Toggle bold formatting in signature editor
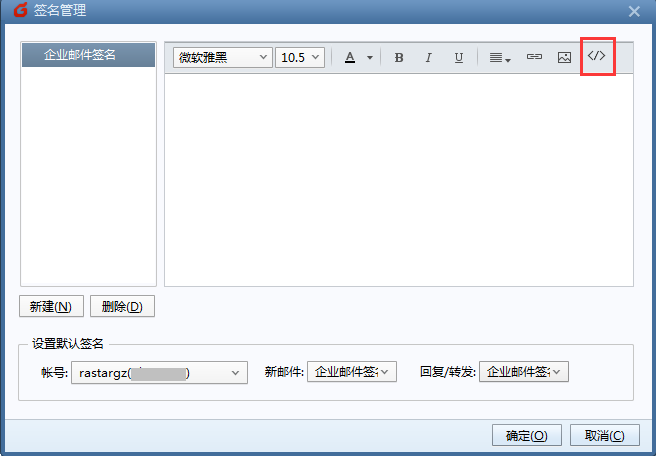The image size is (656, 456). (399, 58)
